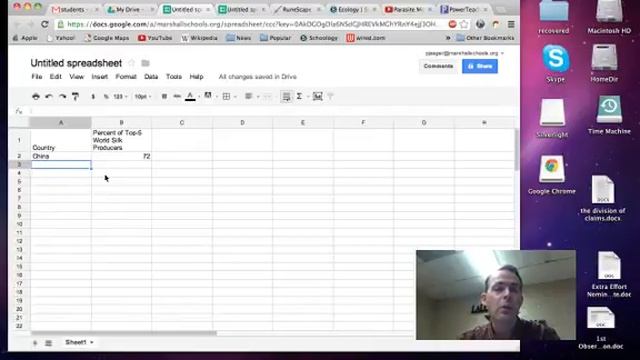Format as percent with the % icon
The width and height of the screenshot is (640, 360).
(106, 96)
